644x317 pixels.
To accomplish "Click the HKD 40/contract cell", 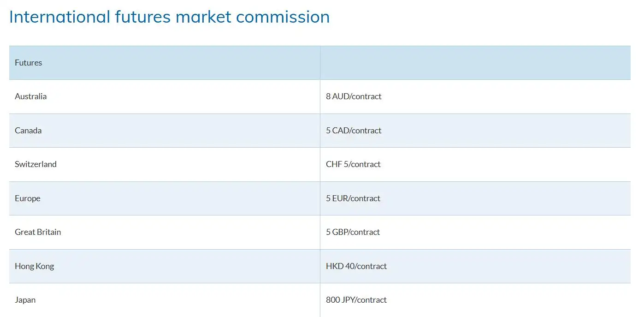I will point(356,266).
